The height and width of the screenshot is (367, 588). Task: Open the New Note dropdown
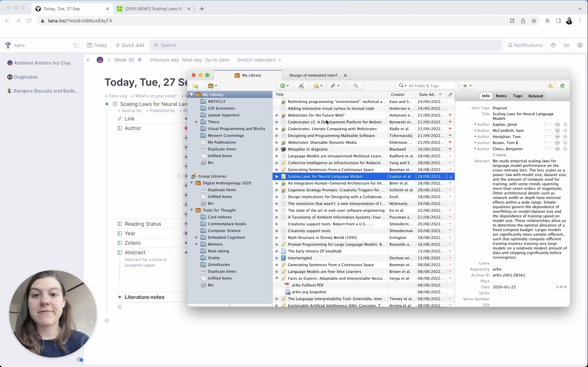(318, 86)
